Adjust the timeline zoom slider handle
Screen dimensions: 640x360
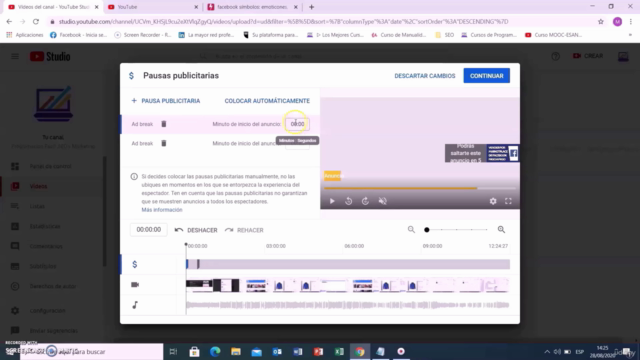point(427,230)
